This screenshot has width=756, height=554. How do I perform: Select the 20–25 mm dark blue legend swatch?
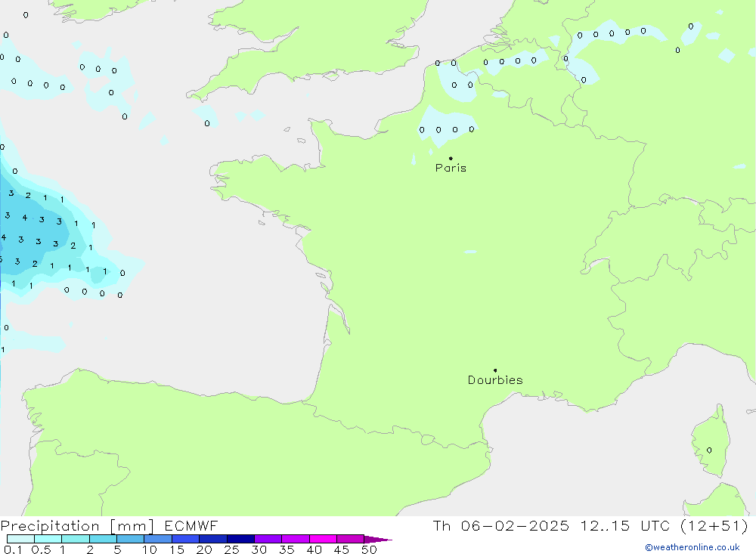(213, 539)
